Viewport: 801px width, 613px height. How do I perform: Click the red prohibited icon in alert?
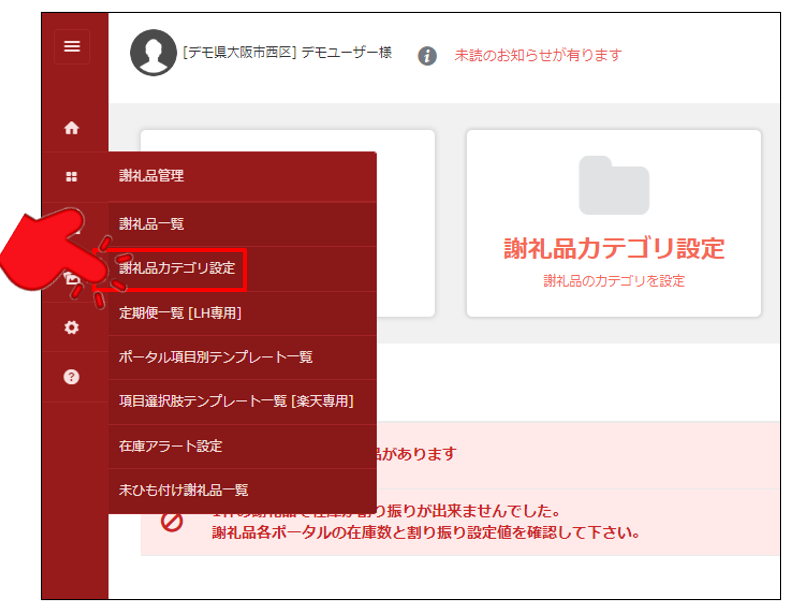pos(172,521)
